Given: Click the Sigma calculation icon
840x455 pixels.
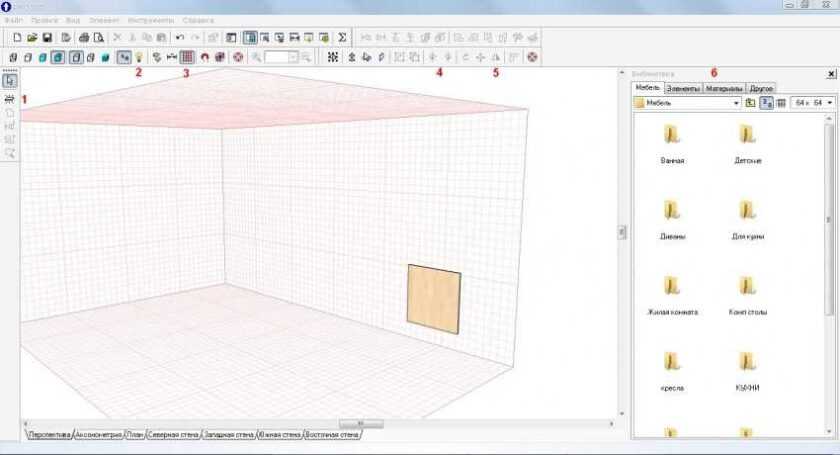Looking at the screenshot, I should [x=341, y=38].
